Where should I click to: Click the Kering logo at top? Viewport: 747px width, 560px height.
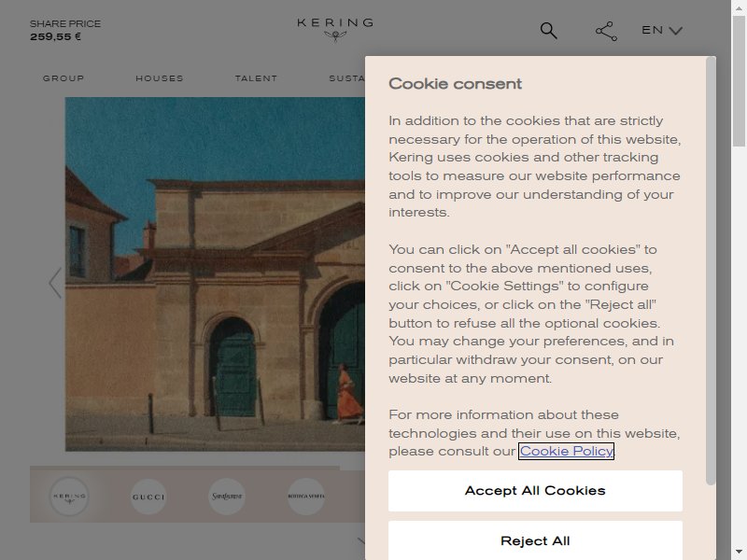(335, 30)
